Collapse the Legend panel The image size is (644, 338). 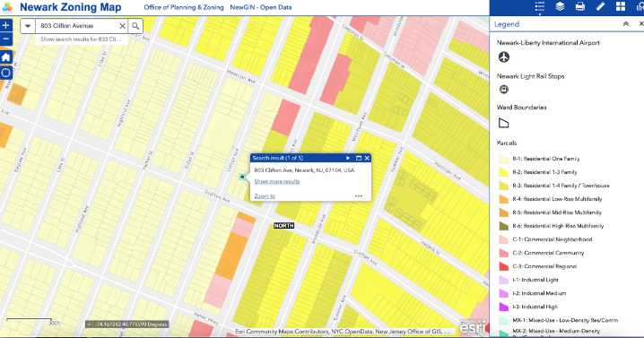(x=626, y=24)
